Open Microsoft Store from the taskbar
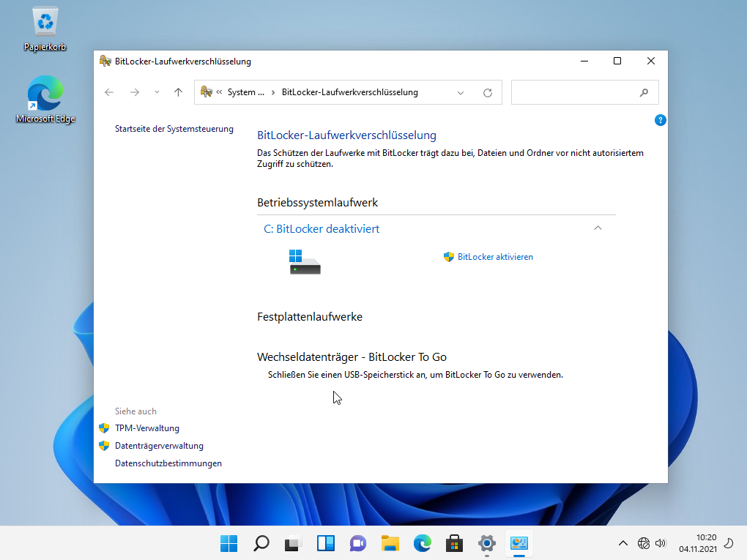 click(455, 543)
